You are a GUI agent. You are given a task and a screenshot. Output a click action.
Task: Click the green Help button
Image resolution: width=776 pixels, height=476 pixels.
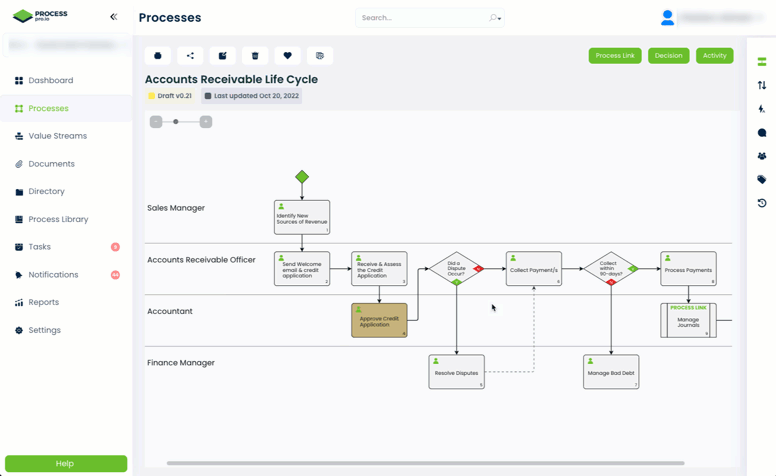tap(65, 463)
